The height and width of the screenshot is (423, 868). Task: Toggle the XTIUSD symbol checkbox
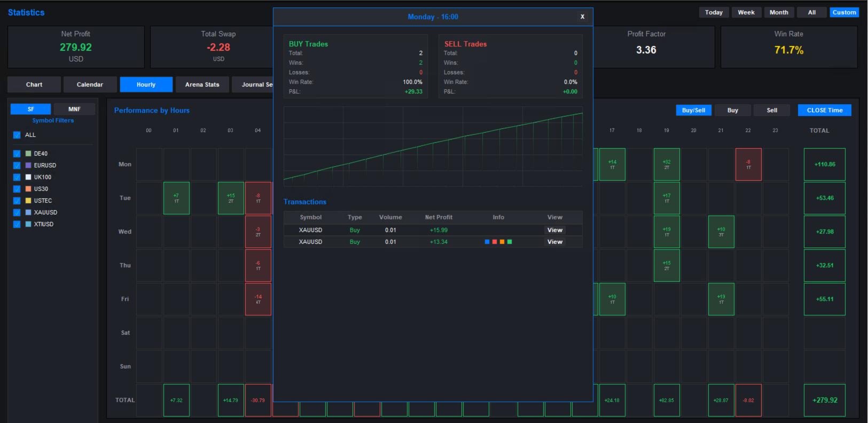tap(17, 224)
